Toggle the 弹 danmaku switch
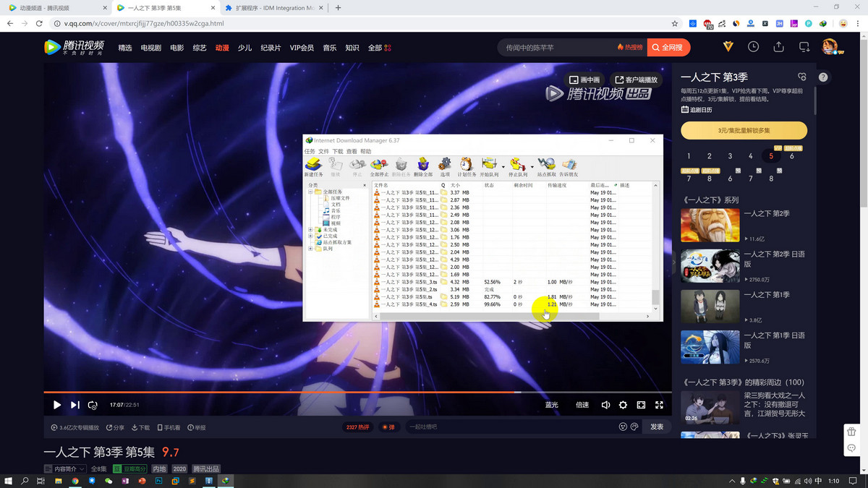Image resolution: width=868 pixels, height=488 pixels. pyautogui.click(x=389, y=427)
